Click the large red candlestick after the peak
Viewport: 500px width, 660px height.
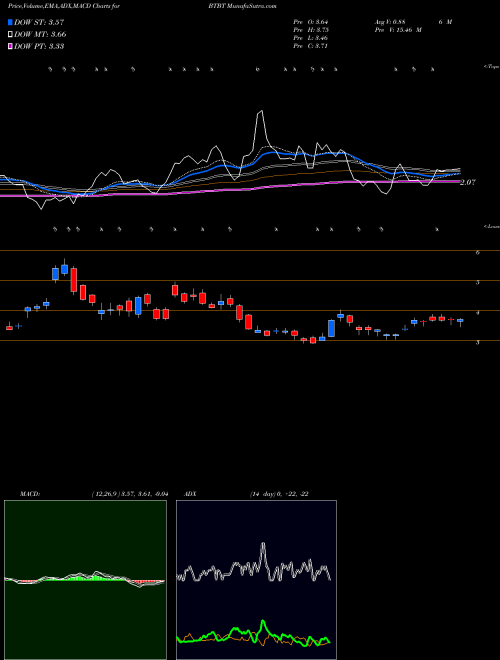[x=74, y=279]
